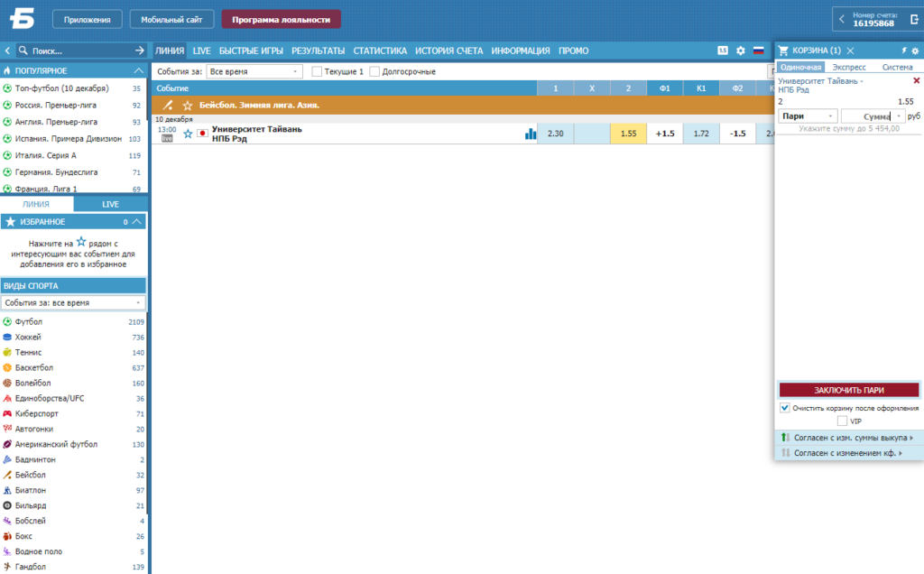Click the ЗАКЛЮЧИТЬ ПАРИ button

[x=848, y=390]
